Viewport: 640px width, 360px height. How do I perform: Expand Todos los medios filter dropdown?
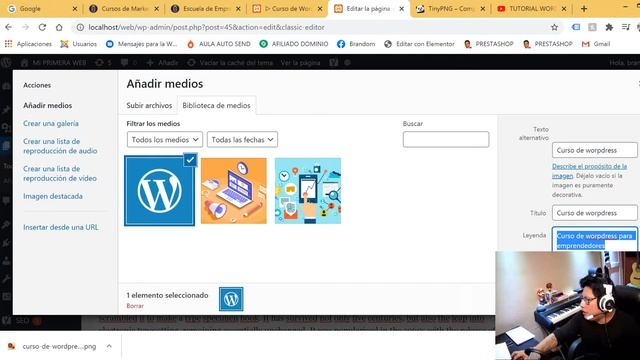coord(164,140)
